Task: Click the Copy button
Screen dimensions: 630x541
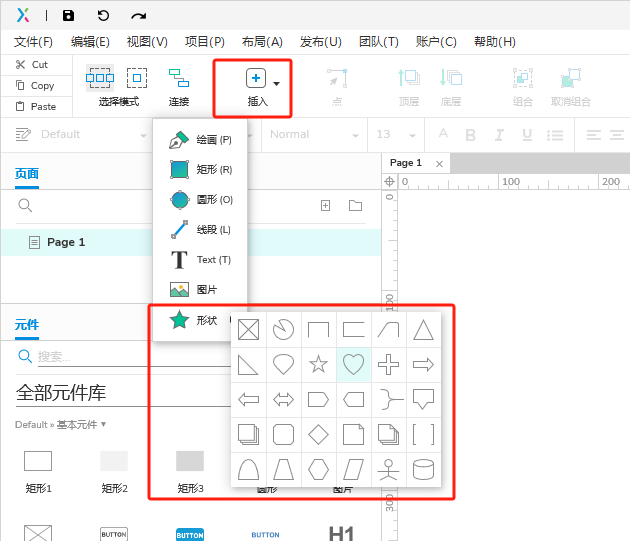Action: point(35,86)
